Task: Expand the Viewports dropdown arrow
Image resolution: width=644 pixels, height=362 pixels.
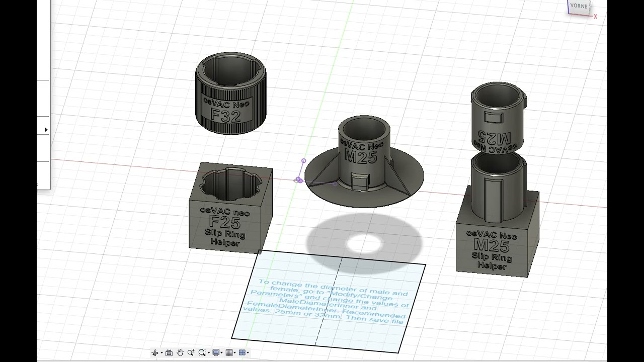Action: [x=248, y=353]
